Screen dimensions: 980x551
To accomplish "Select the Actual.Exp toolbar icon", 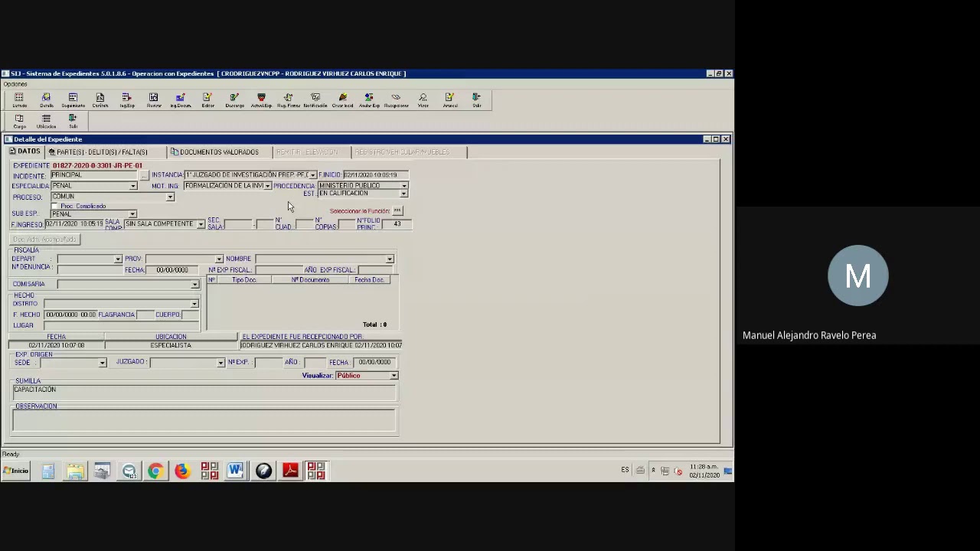I will [261, 100].
